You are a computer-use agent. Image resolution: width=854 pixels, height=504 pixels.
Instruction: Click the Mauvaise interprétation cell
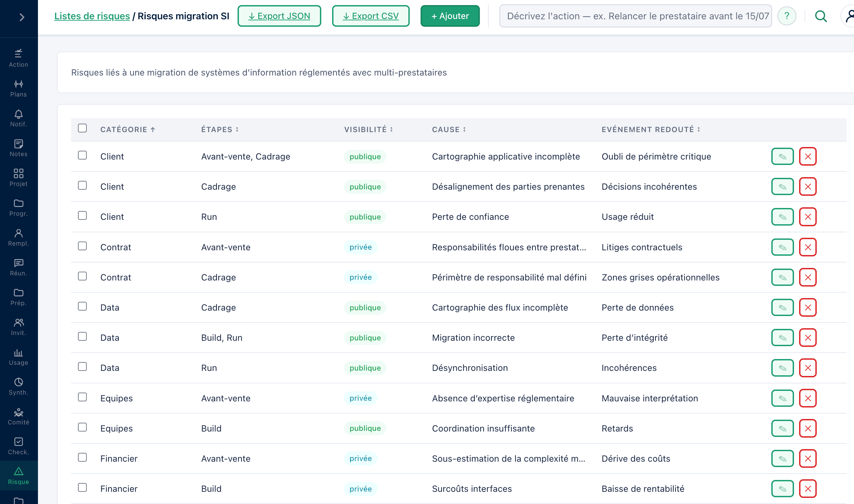coord(650,398)
